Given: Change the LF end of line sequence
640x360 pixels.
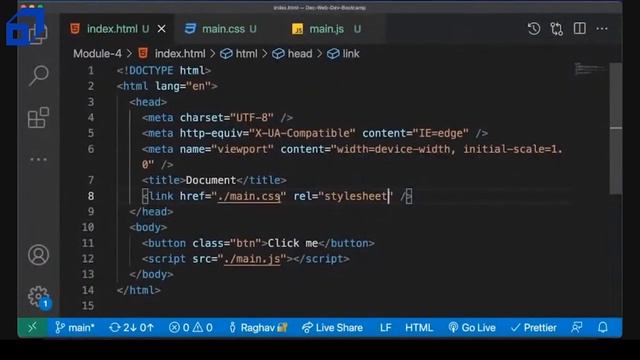Looking at the screenshot, I should [386, 327].
